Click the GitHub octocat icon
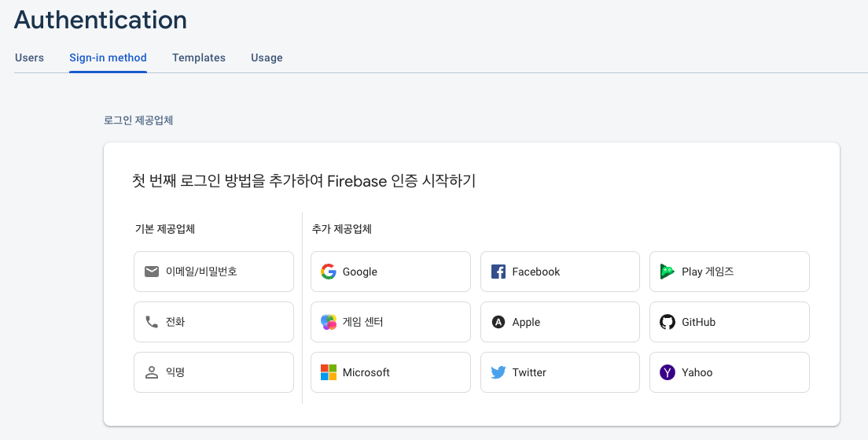The height and width of the screenshot is (440, 868). [668, 322]
